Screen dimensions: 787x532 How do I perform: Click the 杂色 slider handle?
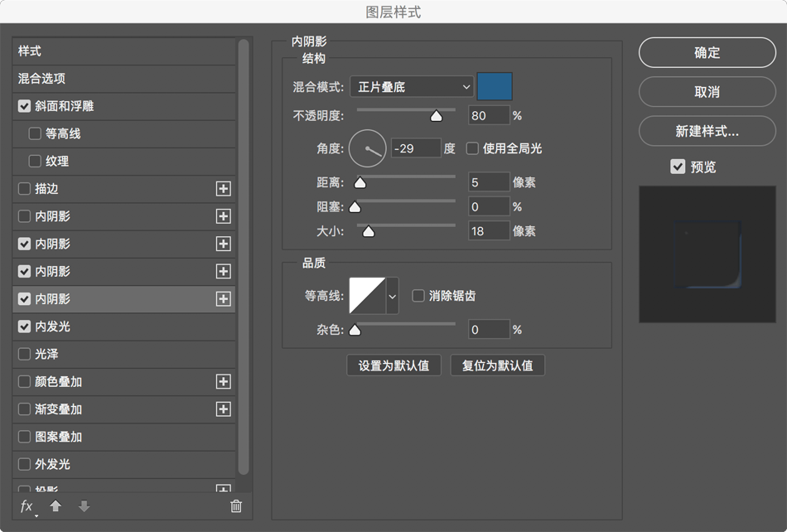pos(355,330)
